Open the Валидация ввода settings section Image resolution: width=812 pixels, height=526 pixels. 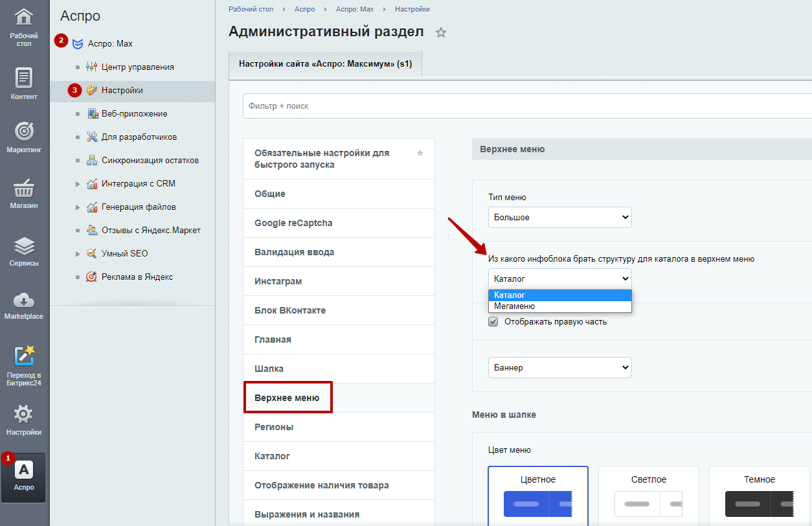click(339, 252)
